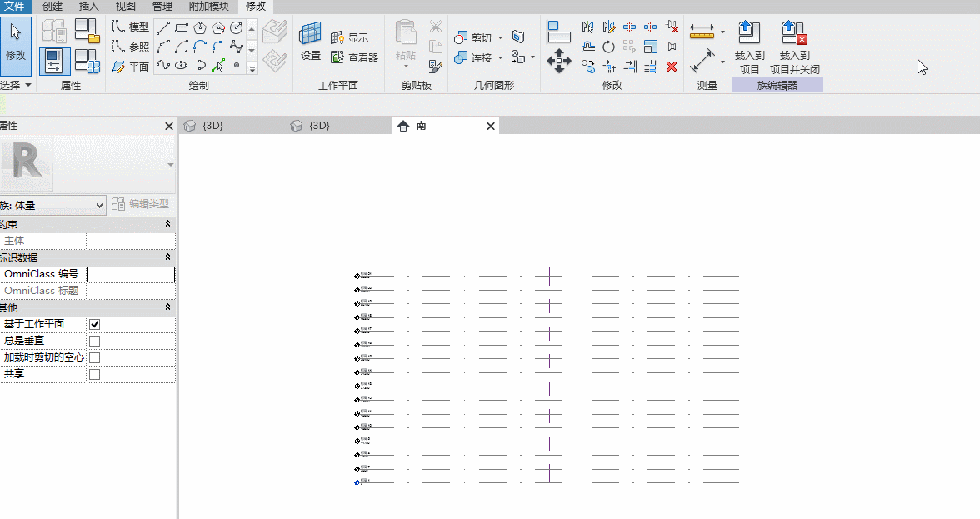The width and height of the screenshot is (980, 519).
Task: Click the Rotate tool icon
Action: tap(608, 47)
